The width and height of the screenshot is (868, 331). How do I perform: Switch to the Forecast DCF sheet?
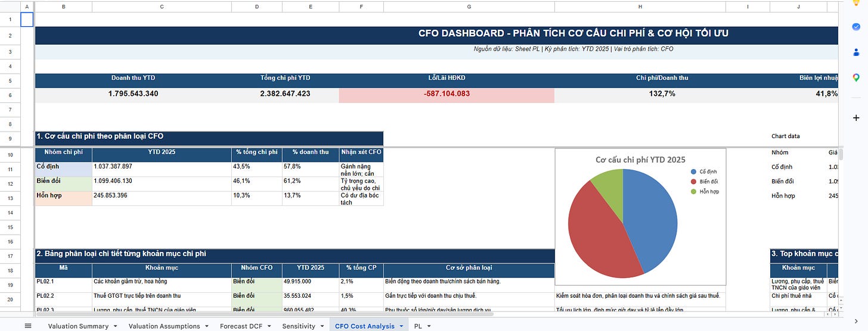point(241,326)
